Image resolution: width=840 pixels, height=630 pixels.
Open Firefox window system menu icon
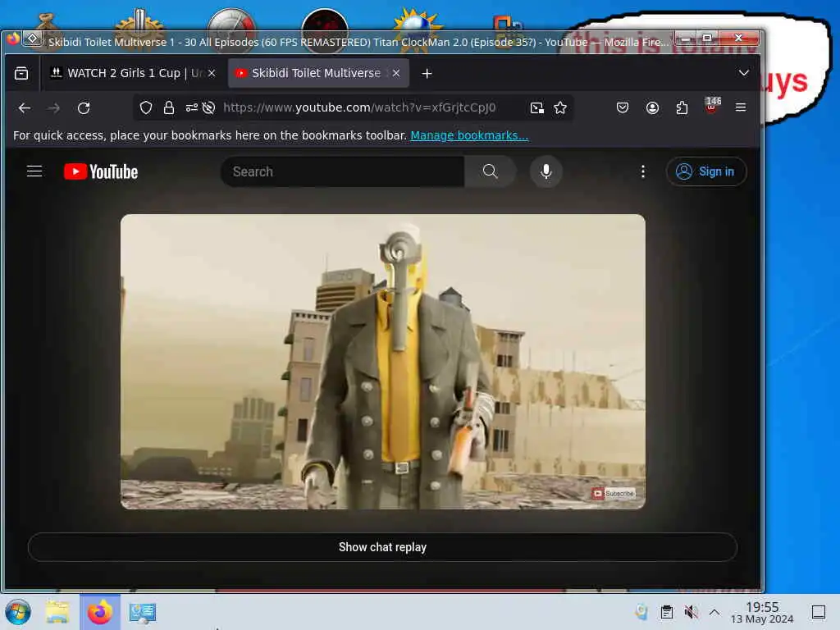[x=13, y=39]
